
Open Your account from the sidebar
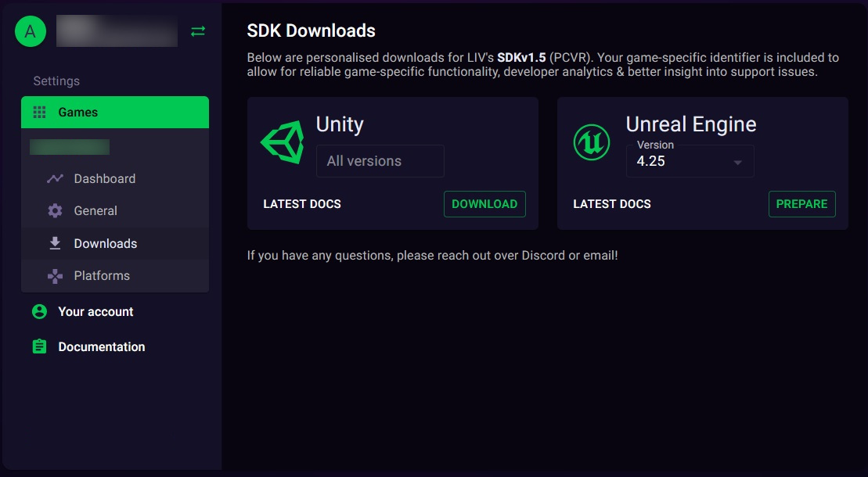(x=94, y=311)
